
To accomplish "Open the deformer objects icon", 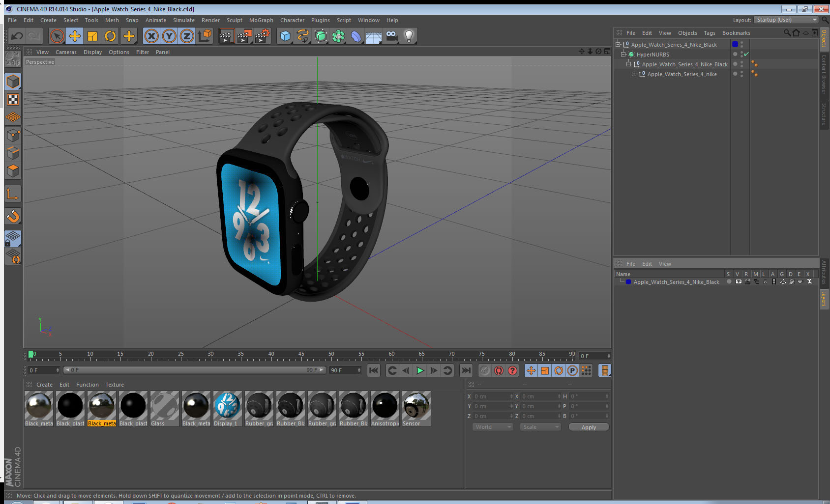I will (x=356, y=36).
